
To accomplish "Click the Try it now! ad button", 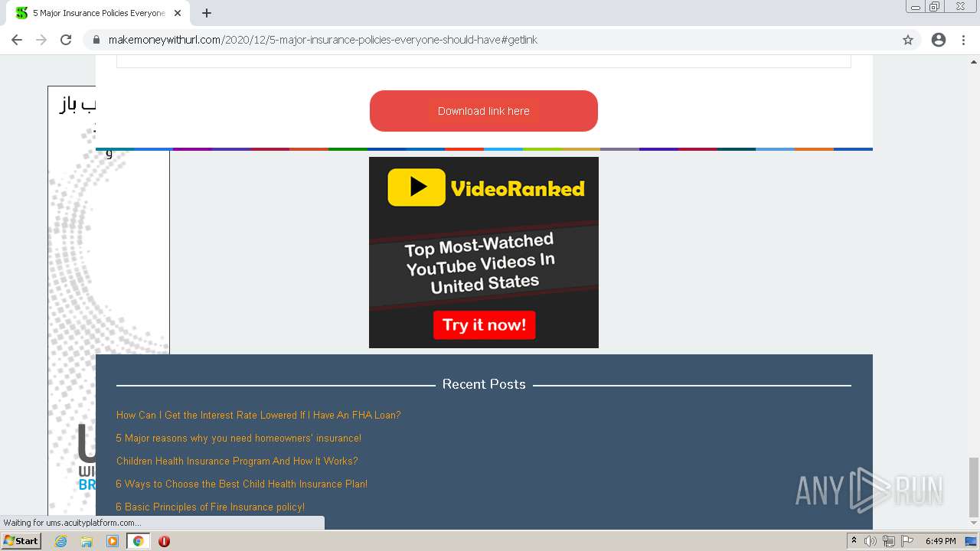I will (x=484, y=324).
